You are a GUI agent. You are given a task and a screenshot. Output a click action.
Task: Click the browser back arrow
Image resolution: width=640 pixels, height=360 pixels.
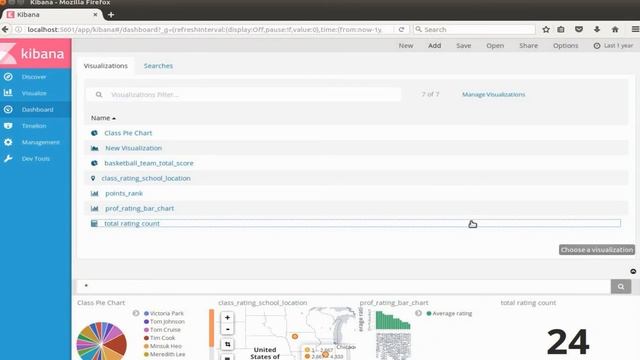[5, 29]
